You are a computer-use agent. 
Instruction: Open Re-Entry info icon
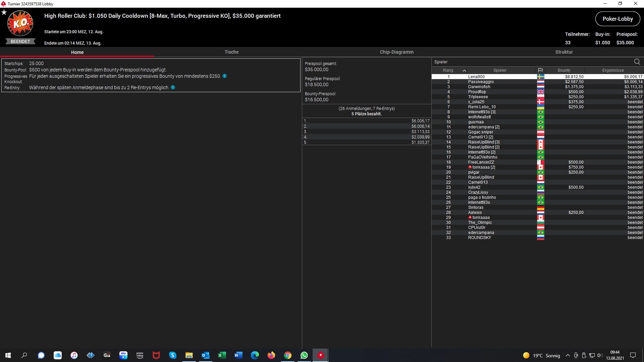click(x=173, y=87)
